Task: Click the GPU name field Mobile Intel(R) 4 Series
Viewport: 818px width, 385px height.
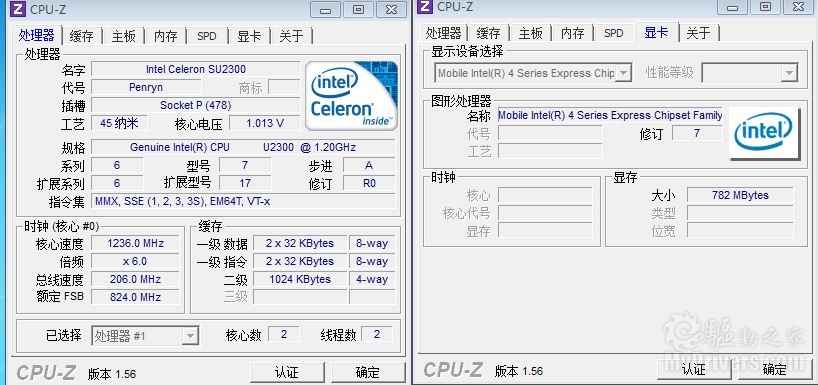Action: click(610, 115)
